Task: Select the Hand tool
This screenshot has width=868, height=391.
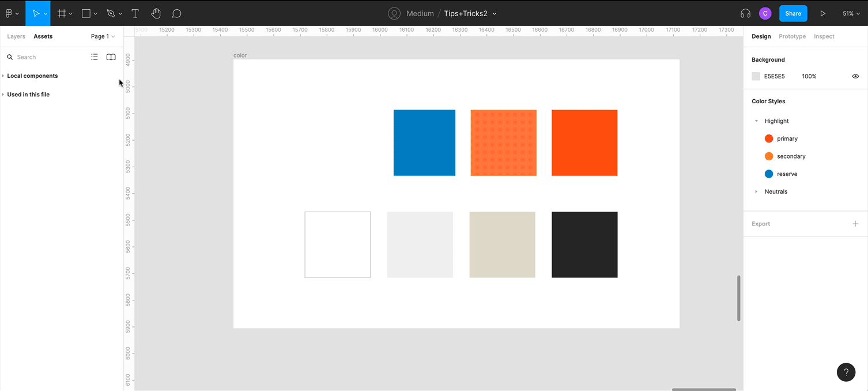Action: point(156,13)
